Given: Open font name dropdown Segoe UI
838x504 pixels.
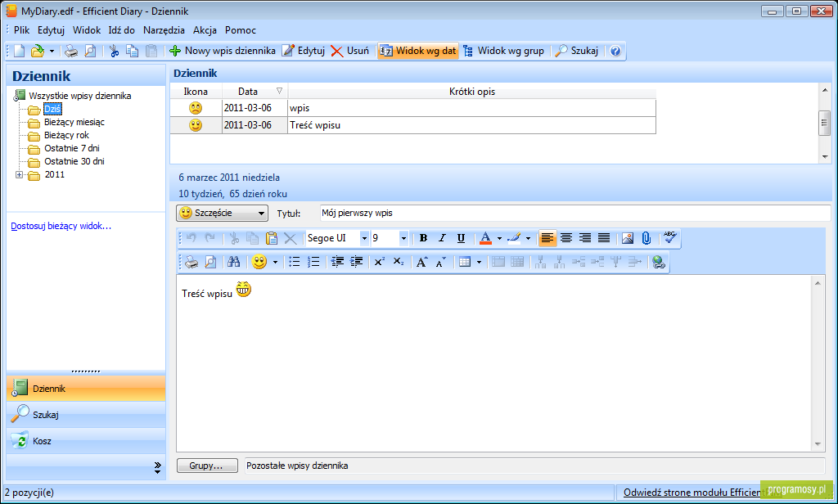Looking at the screenshot, I should pyautogui.click(x=364, y=238).
